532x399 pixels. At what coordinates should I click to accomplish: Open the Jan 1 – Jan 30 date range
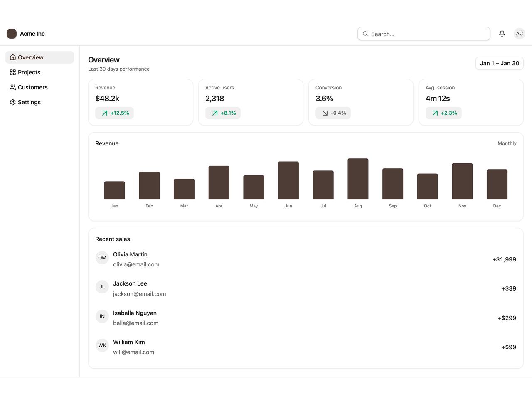point(500,63)
